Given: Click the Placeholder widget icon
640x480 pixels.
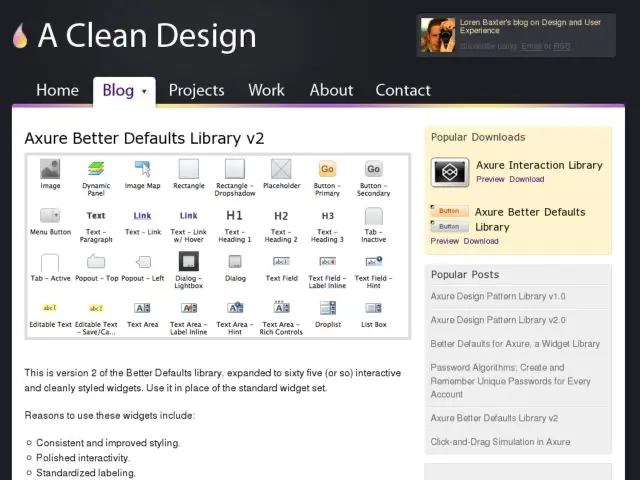Looking at the screenshot, I should (x=281, y=169).
